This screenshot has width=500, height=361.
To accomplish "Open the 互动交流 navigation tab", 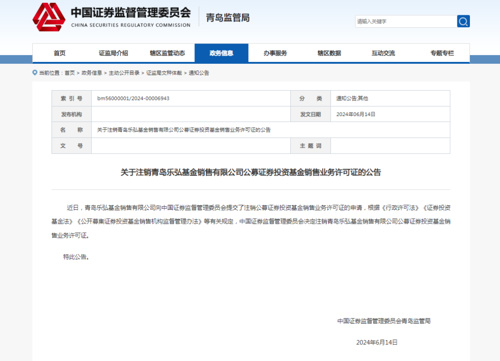I will click(383, 53).
